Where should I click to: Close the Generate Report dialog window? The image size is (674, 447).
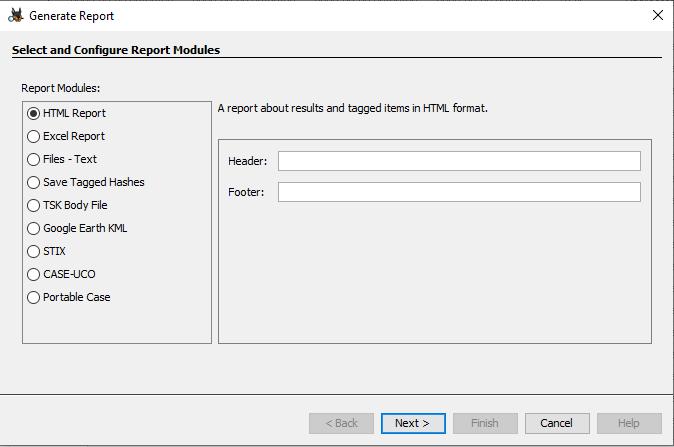[x=657, y=16]
